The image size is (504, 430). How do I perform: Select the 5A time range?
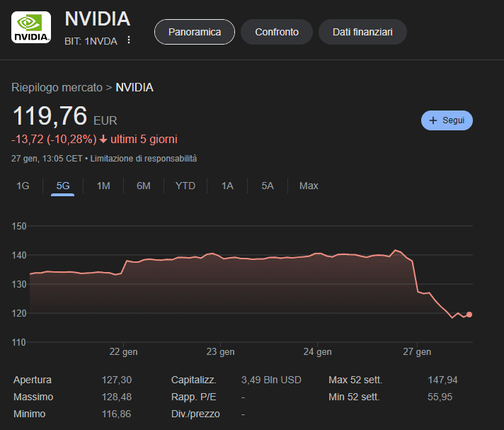pyautogui.click(x=268, y=186)
